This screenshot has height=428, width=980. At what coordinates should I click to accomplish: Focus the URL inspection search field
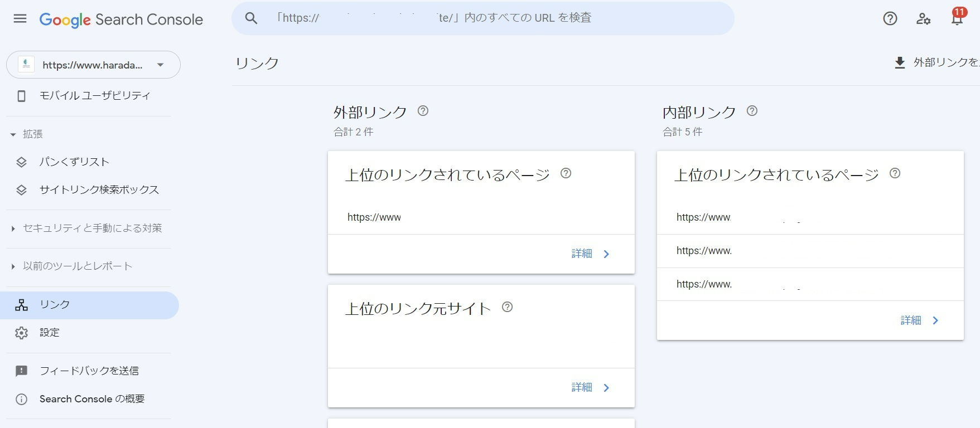[483, 18]
